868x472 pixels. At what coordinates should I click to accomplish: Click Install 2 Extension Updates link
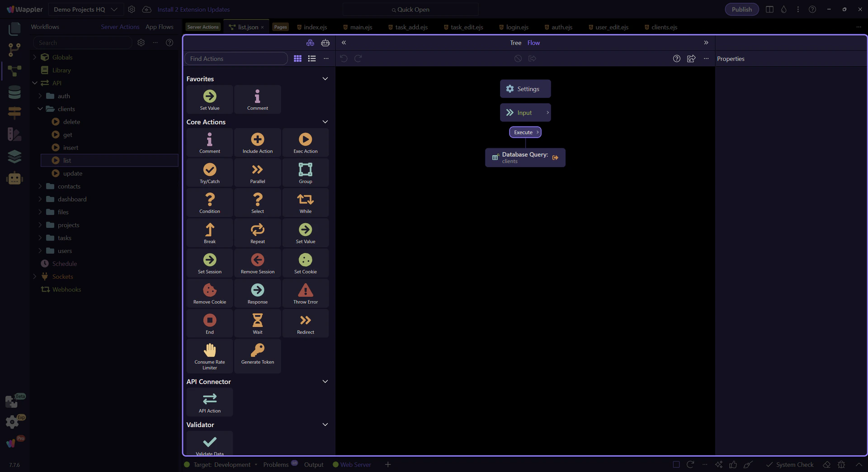coord(193,10)
